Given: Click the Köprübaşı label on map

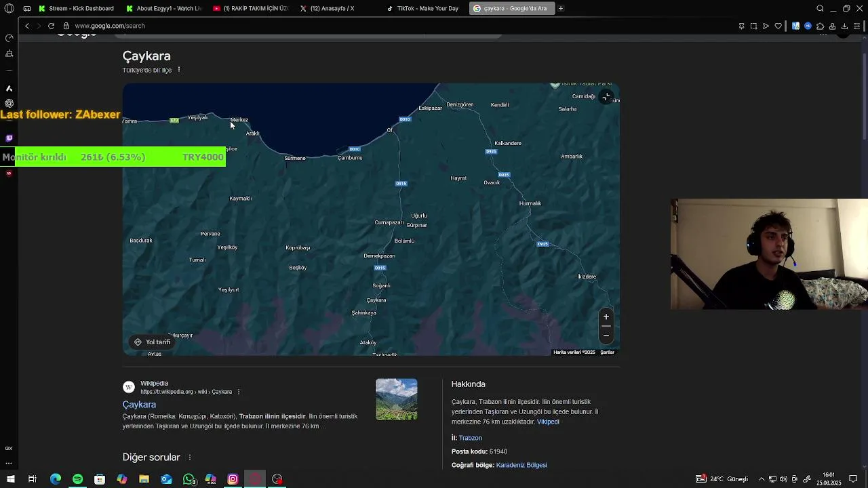Looking at the screenshot, I should [x=298, y=248].
